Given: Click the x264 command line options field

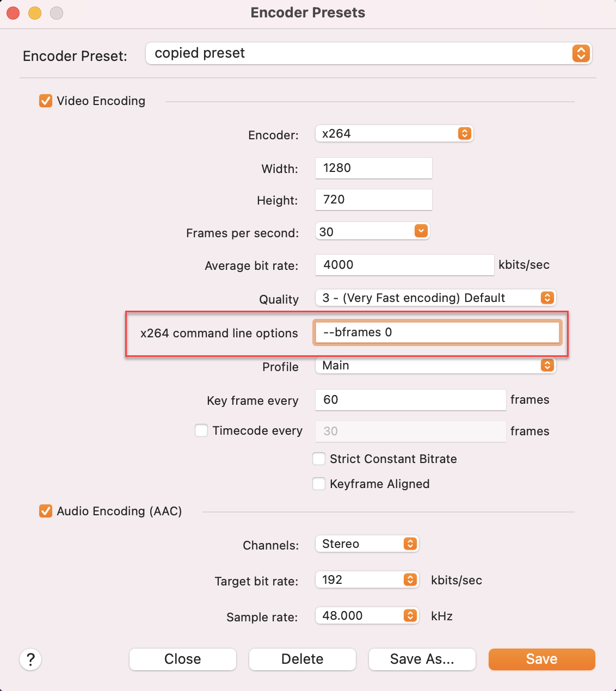Looking at the screenshot, I should 437,332.
